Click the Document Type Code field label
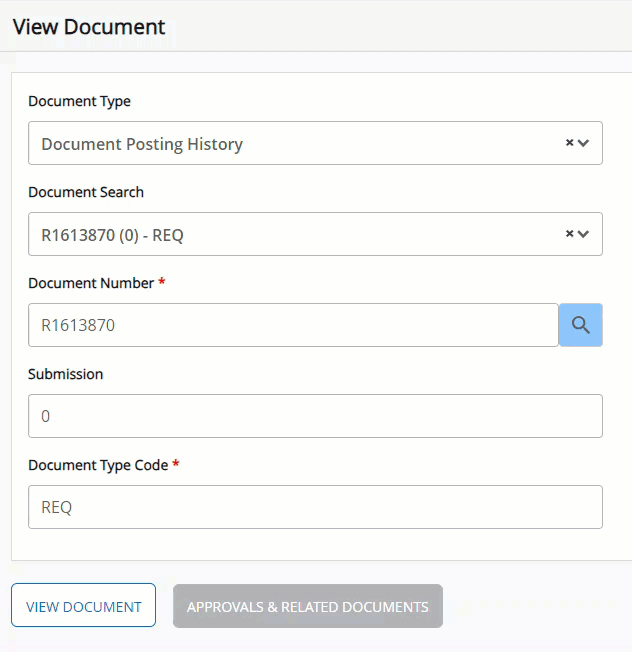The height and width of the screenshot is (652, 632). pyautogui.click(x=98, y=465)
